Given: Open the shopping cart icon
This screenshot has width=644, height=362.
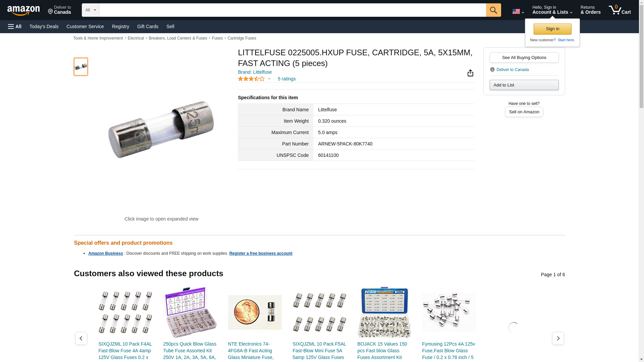Looking at the screenshot, I should point(620,10).
